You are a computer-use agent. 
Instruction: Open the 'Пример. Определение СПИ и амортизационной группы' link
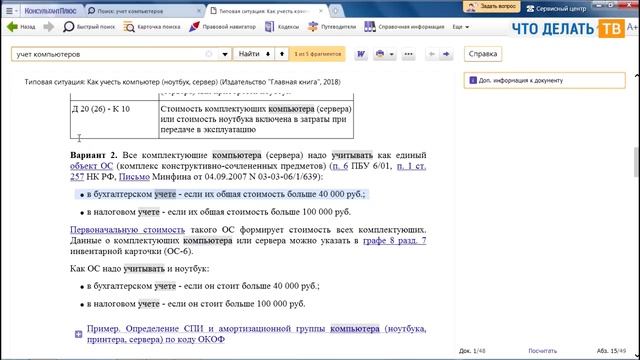point(256,334)
